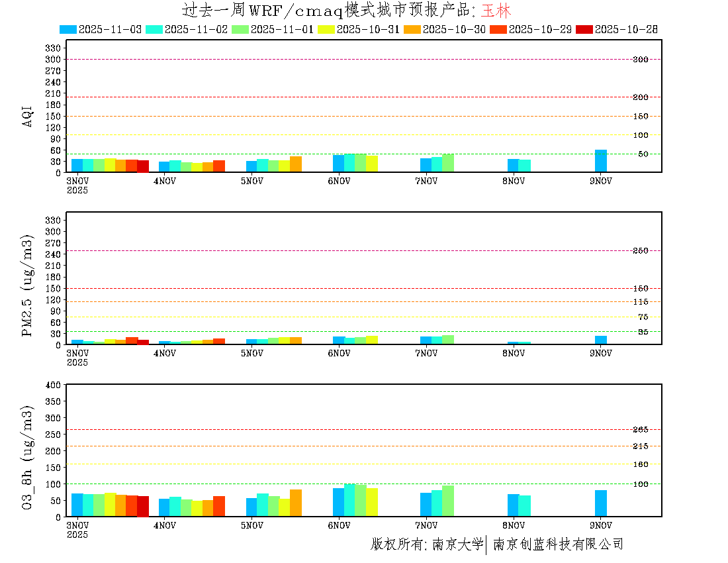
Task: Click the 2025-11-02 cyan legend swatch
Action: coord(154,29)
